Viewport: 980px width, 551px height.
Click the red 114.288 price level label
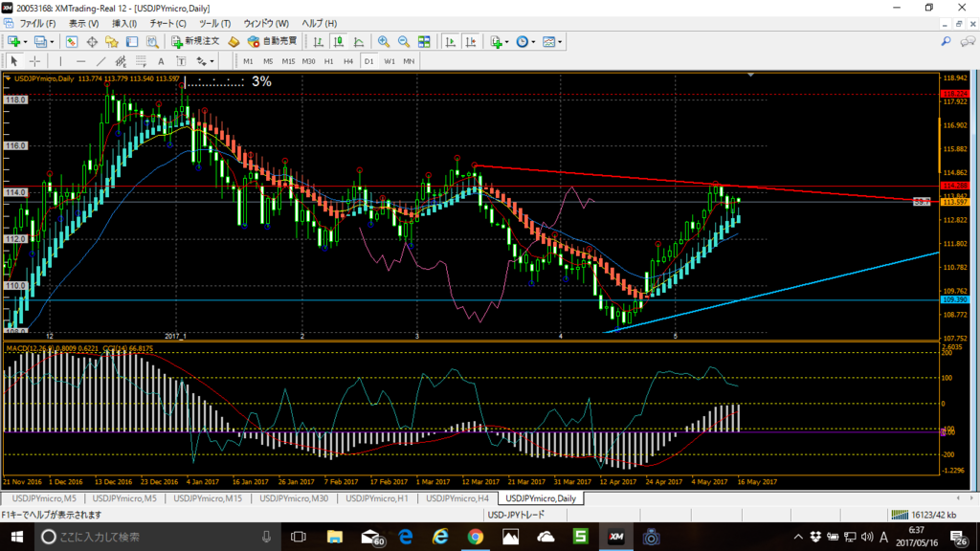click(x=955, y=187)
